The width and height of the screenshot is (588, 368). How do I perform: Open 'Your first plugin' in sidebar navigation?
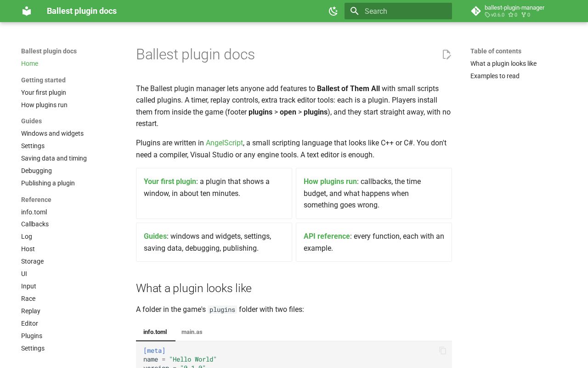44,92
